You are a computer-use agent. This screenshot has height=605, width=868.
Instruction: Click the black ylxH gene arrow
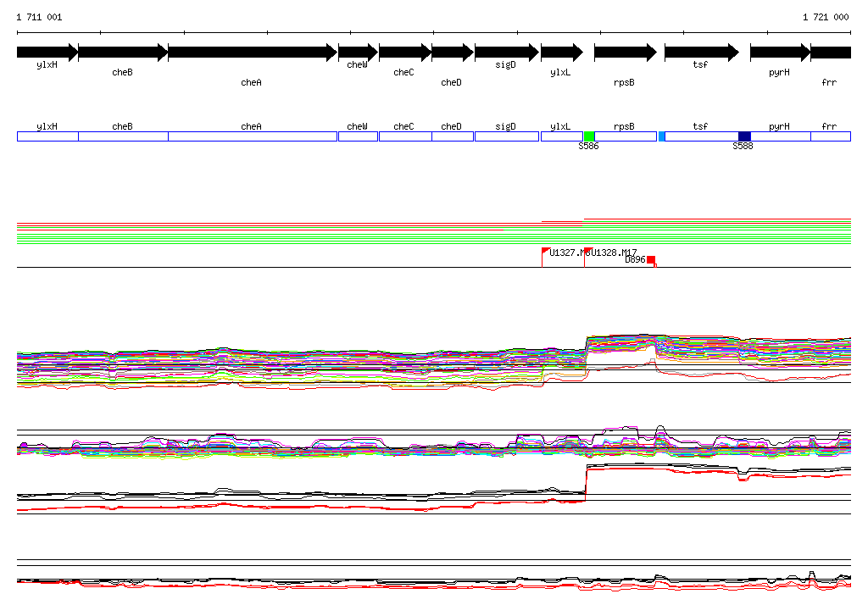pos(47,53)
